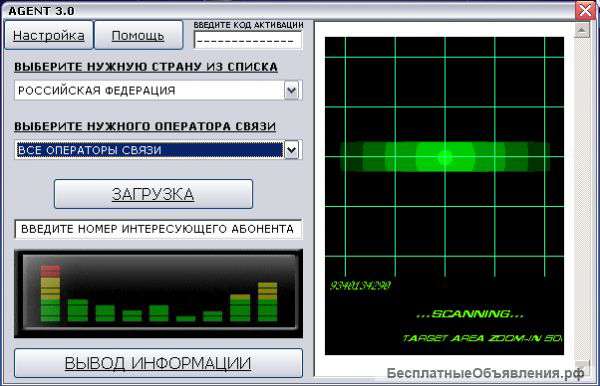Click the signal level equalizer display
Image resolution: width=600 pixels, height=386 pixels.
pyautogui.click(x=158, y=294)
